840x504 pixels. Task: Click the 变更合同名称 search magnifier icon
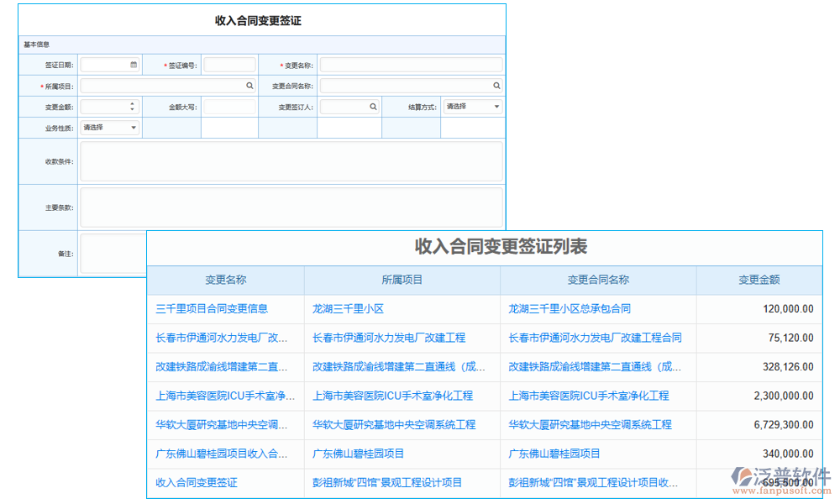(x=496, y=85)
